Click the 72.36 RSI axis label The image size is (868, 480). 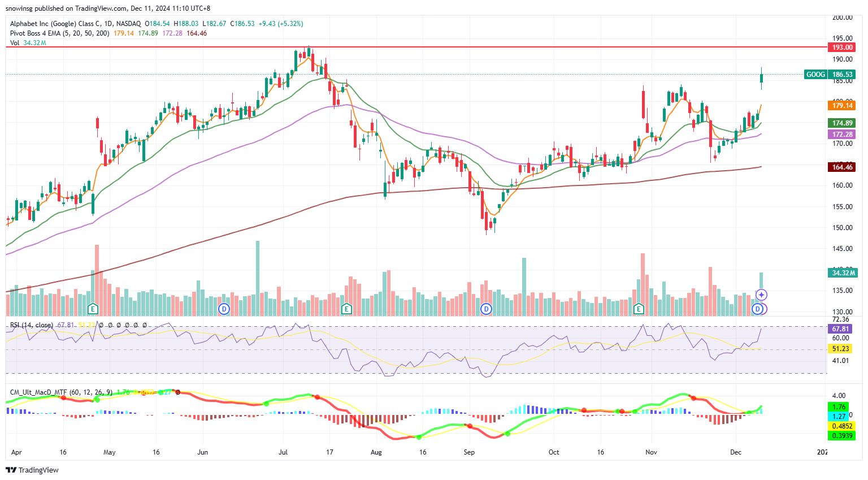pos(840,319)
